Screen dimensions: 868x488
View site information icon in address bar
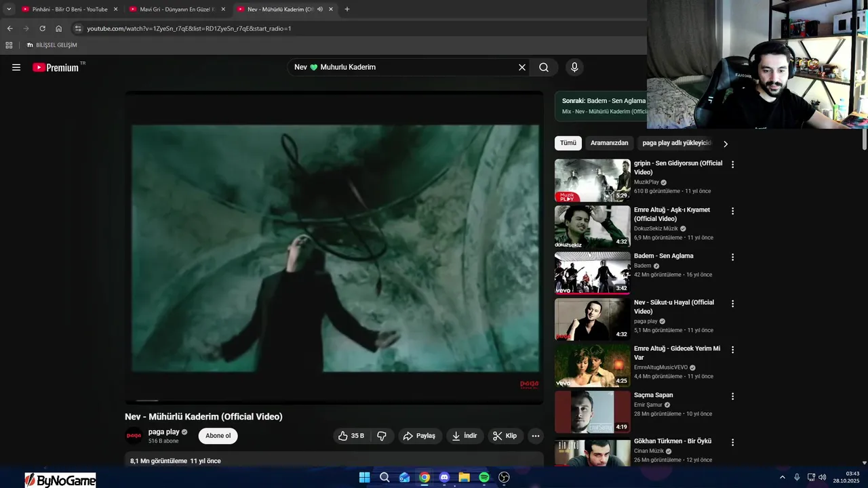pyautogui.click(x=78, y=28)
